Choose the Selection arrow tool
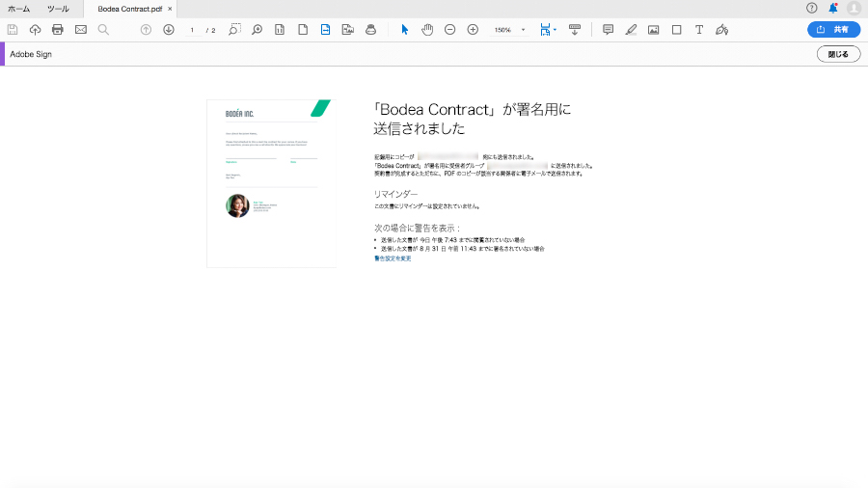 [x=405, y=30]
